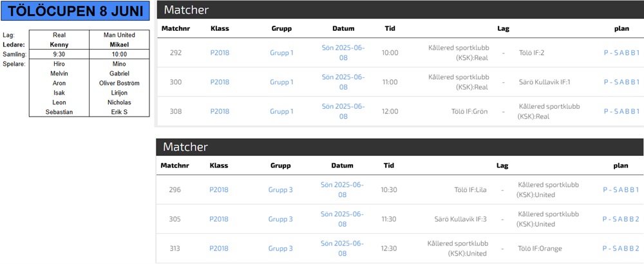Select the plan link for match 300
The height and width of the screenshot is (264, 644).
(621, 82)
